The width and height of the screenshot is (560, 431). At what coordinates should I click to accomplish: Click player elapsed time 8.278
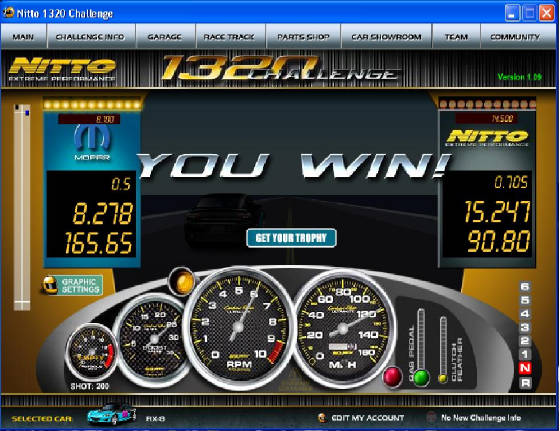pos(103,214)
